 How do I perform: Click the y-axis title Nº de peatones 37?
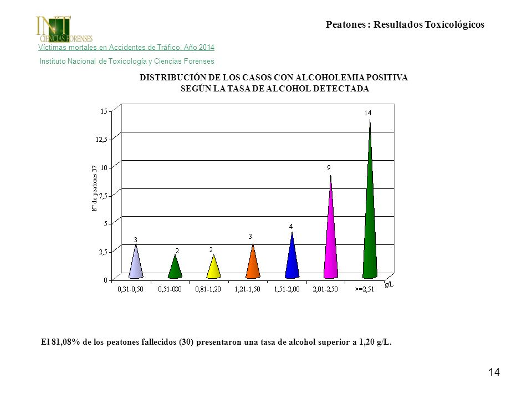(95, 188)
